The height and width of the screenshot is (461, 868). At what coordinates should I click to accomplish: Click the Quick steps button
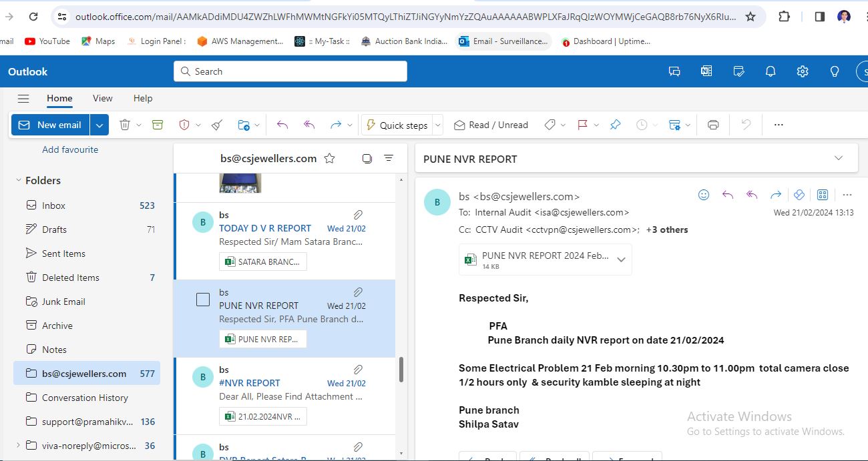[x=397, y=125]
